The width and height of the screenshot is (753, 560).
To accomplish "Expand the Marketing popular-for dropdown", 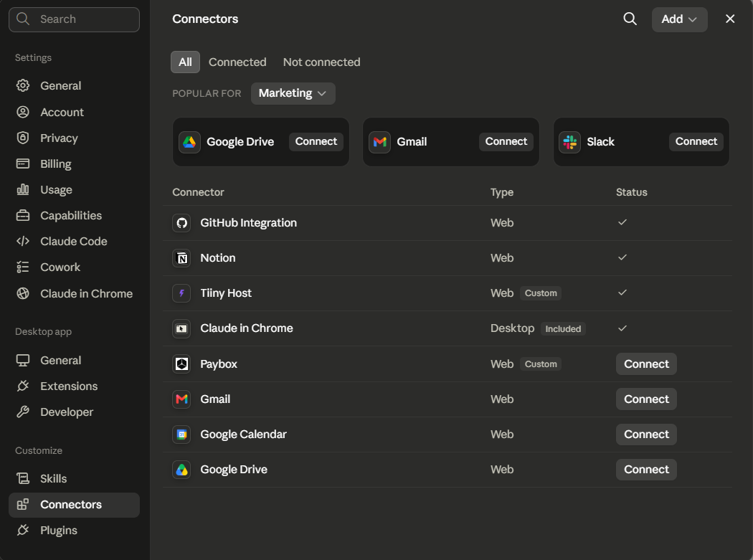I will (293, 93).
